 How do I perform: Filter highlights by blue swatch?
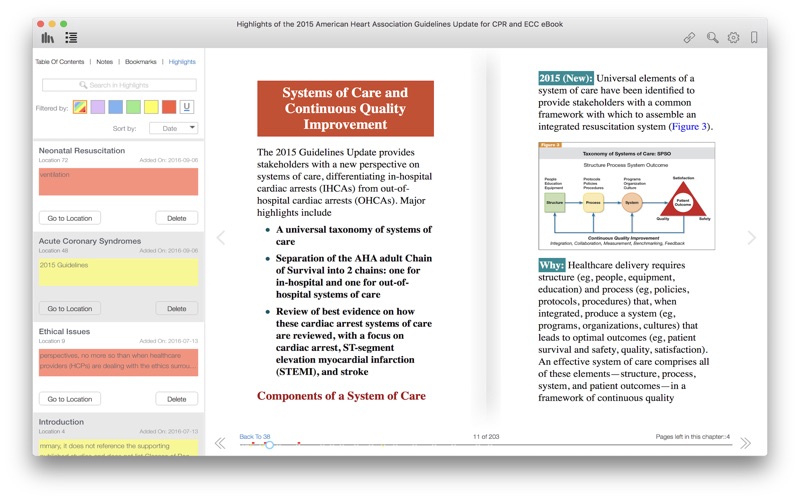click(x=115, y=107)
